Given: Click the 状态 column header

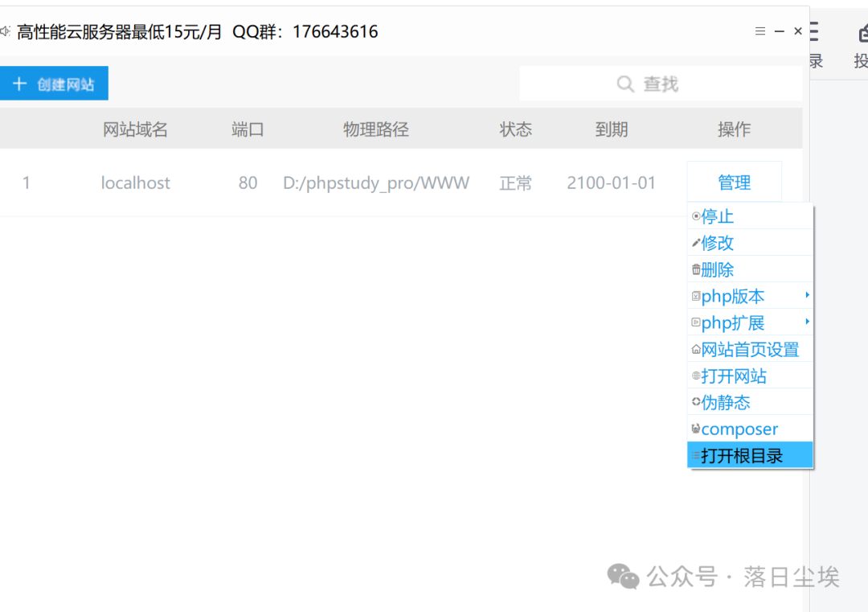Looking at the screenshot, I should pos(515,129).
